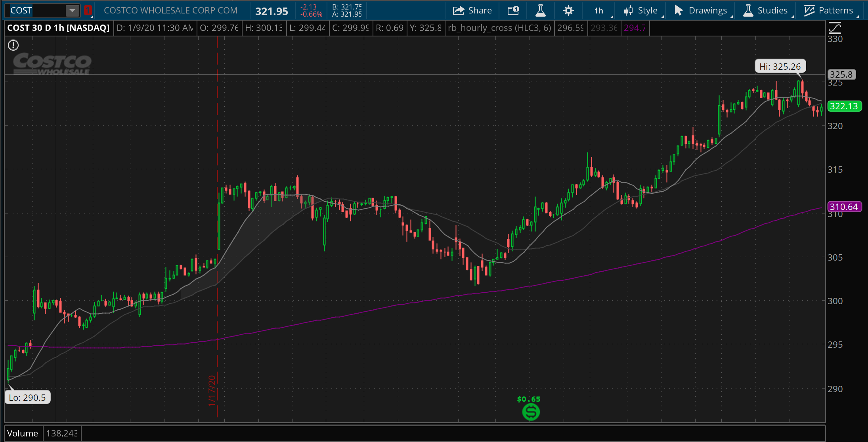
Task: Click the purple 294.7 study value
Action: [x=635, y=28]
